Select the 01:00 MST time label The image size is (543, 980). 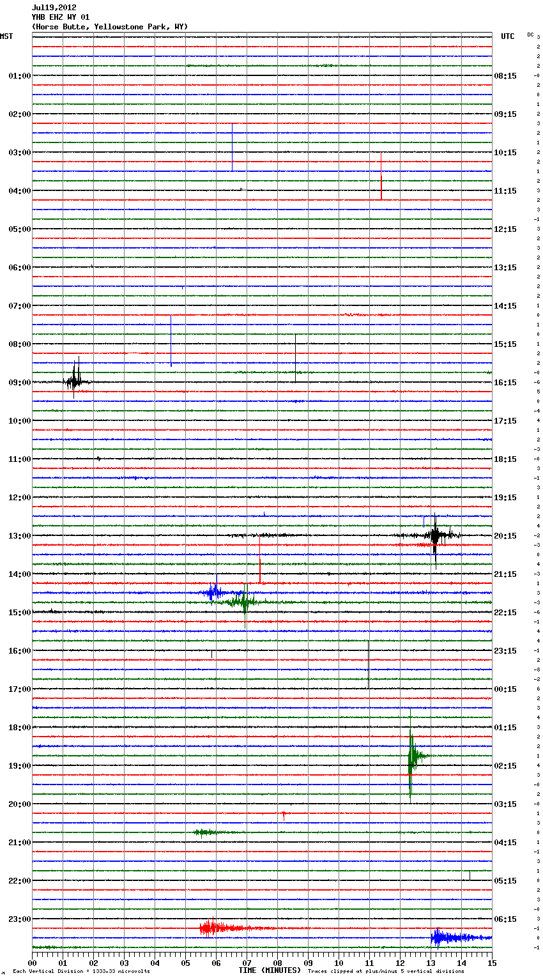pos(20,76)
